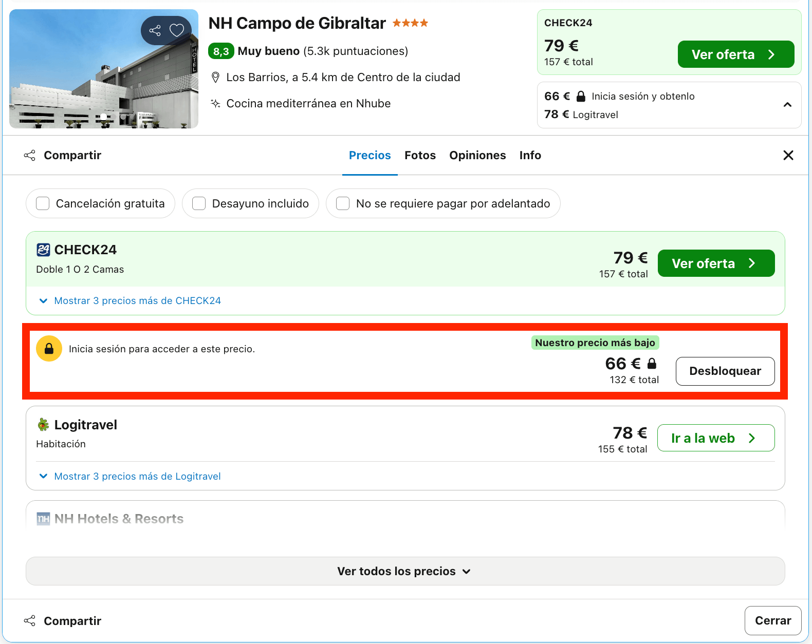812x644 pixels.
Task: Click the share icon in the top Compartir row
Action: point(30,155)
